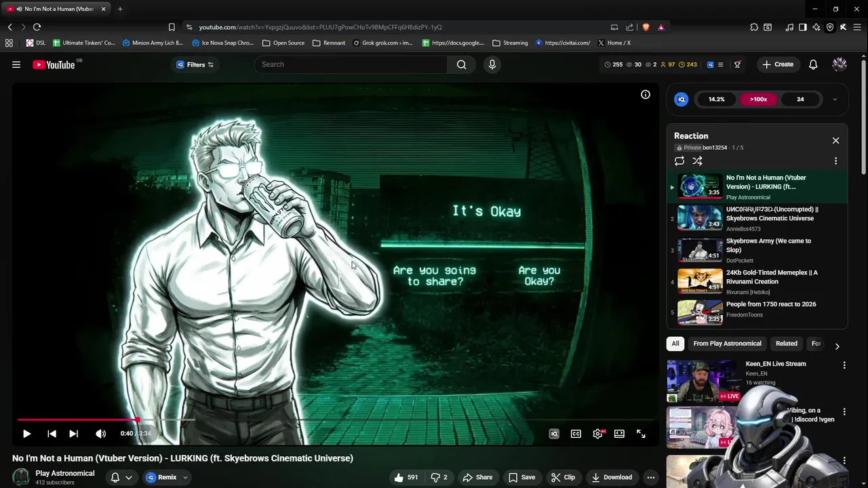
Task: Start voice search with microphone
Action: point(492,64)
